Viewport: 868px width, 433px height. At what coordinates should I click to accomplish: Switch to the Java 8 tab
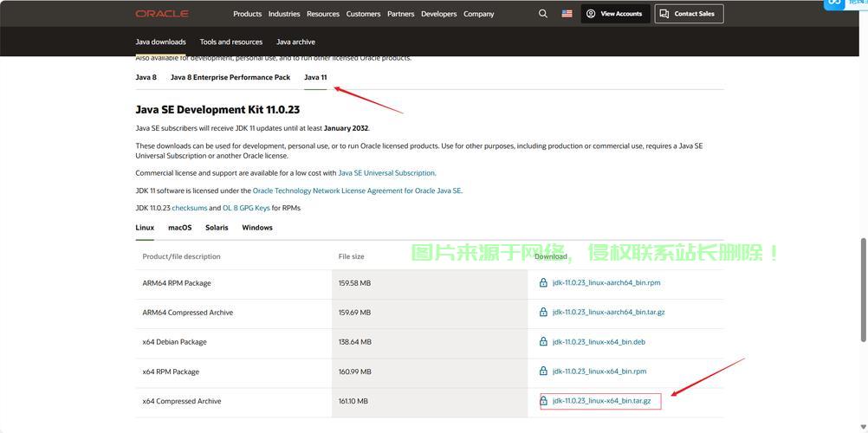coord(146,78)
